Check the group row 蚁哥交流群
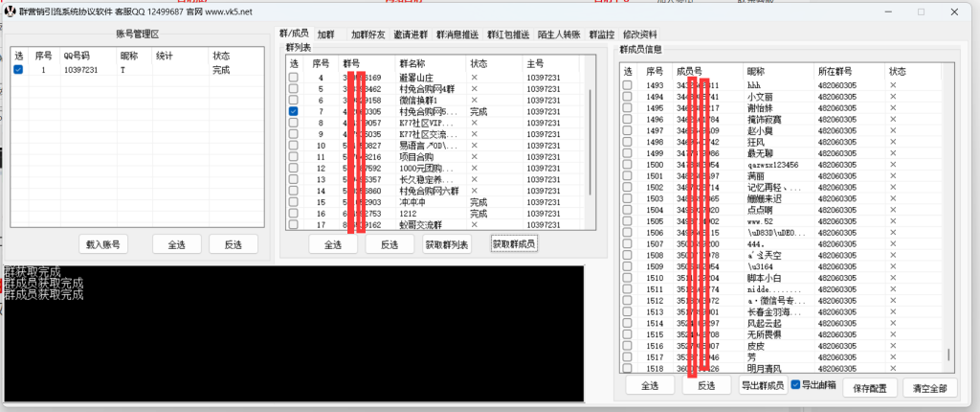This screenshot has width=980, height=412. point(293,225)
